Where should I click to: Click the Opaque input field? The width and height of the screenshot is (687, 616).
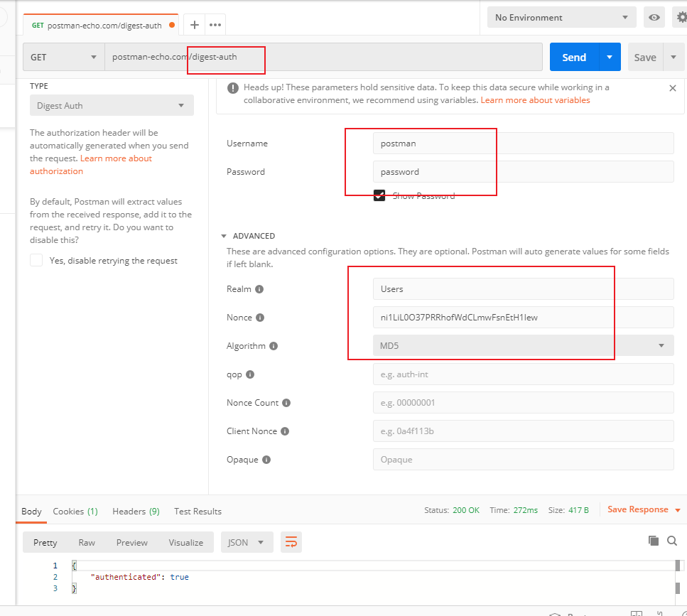[523, 460]
